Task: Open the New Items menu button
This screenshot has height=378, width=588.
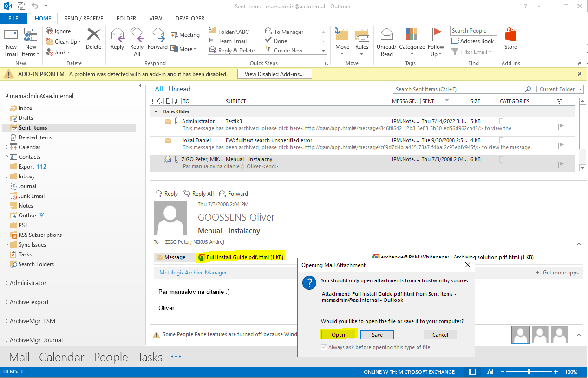Action: (30, 43)
